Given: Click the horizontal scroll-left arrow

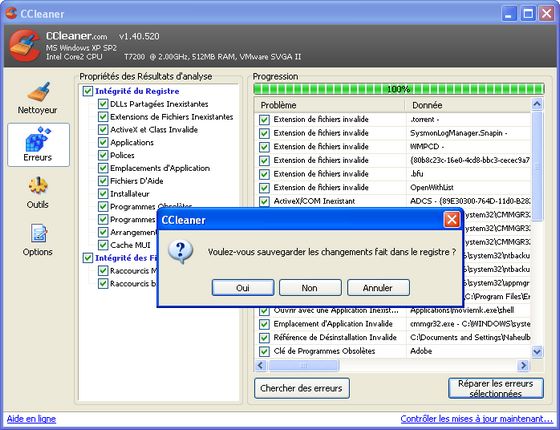Looking at the screenshot, I should (x=260, y=365).
